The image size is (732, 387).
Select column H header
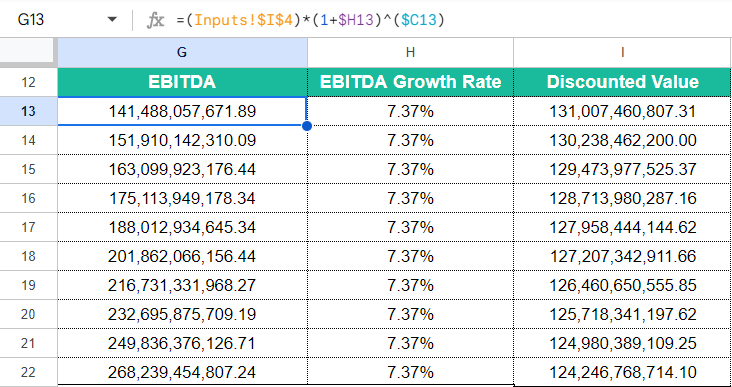click(x=410, y=53)
